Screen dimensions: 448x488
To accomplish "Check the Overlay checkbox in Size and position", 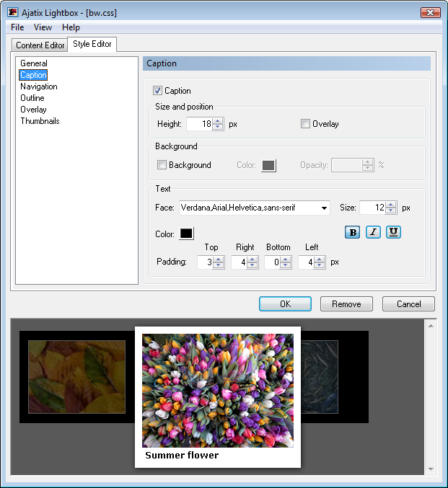I will click(305, 123).
